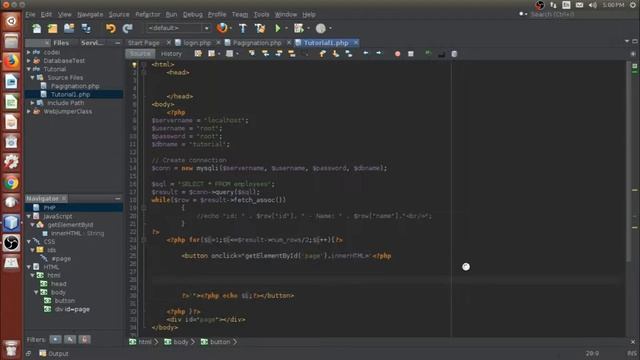Open the Output window button
The width and height of the screenshot is (640, 360).
(54, 353)
